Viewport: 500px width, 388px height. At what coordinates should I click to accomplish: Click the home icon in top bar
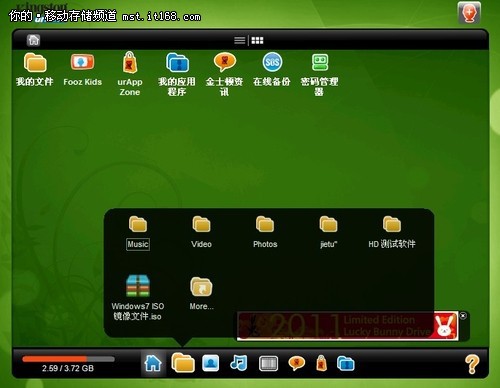pyautogui.click(x=33, y=40)
